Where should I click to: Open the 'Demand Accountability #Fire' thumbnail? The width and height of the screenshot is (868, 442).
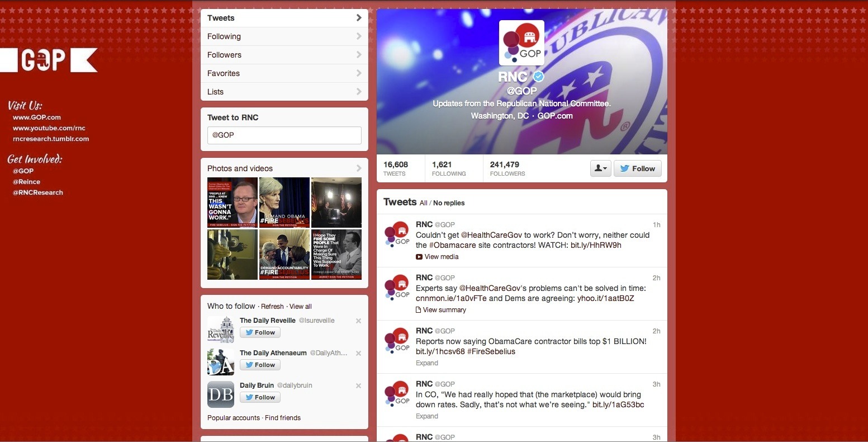[284, 255]
